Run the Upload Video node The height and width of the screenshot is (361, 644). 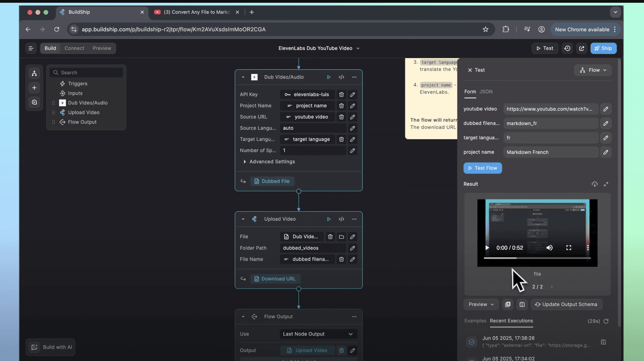(329, 219)
